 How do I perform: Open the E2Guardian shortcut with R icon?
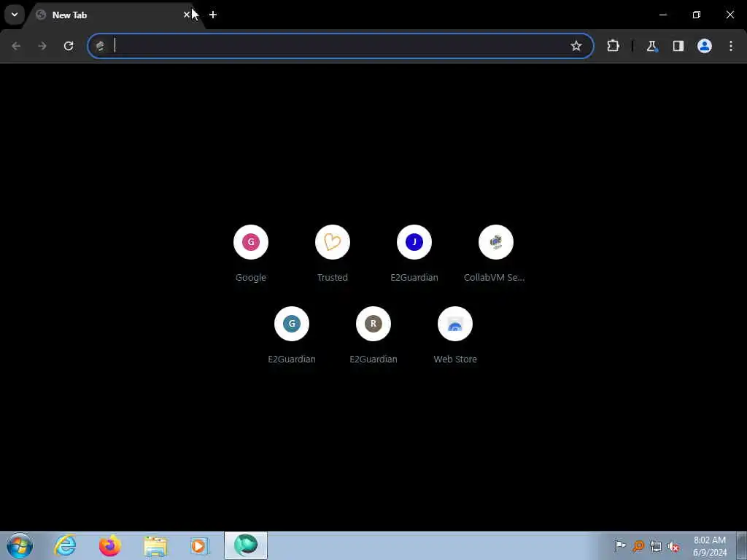tap(373, 335)
